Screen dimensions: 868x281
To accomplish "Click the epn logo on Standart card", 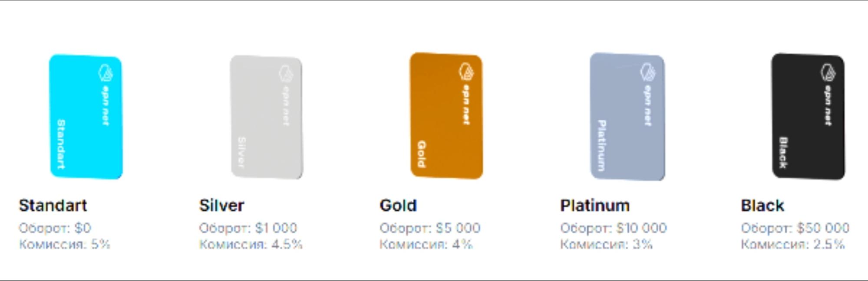I will point(106,73).
